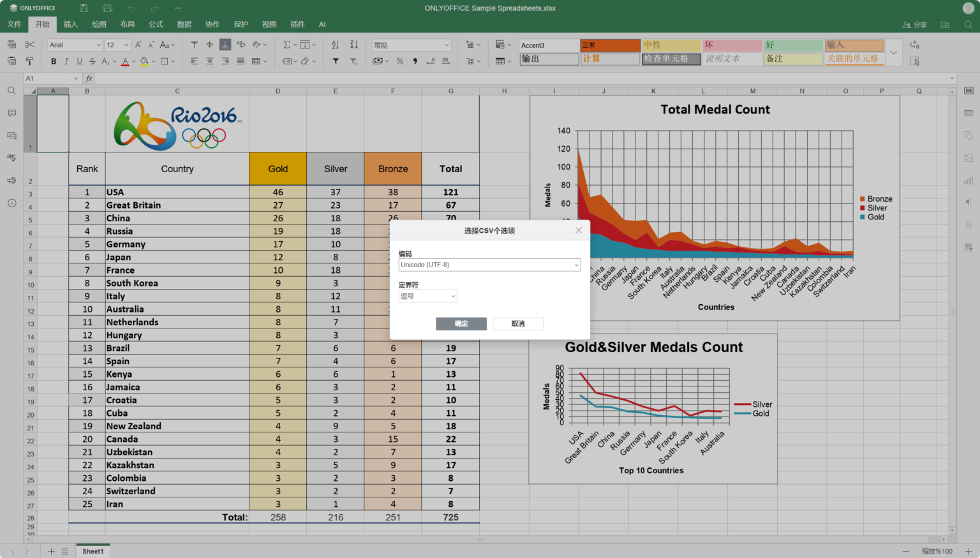Screen dimensions: 980x558
Task: Click the Save icon in title bar
Action: coord(84,8)
